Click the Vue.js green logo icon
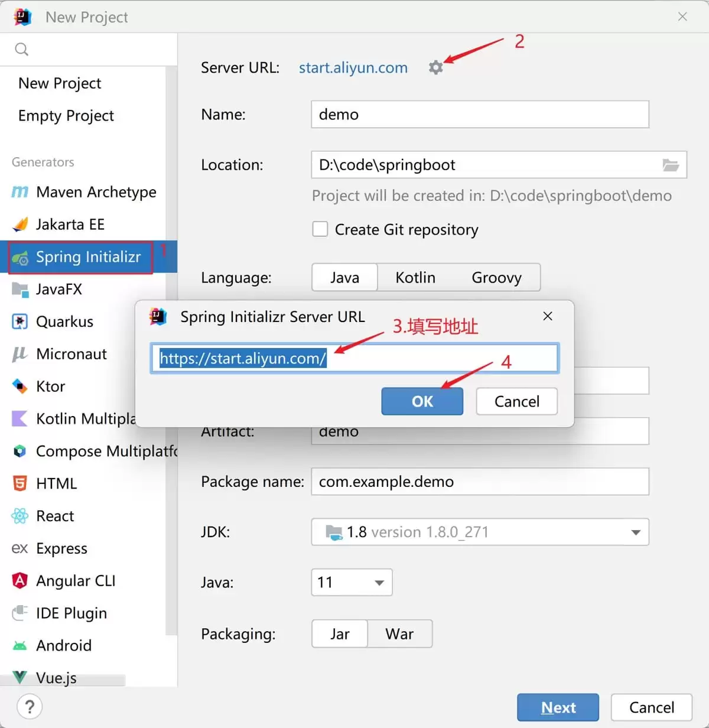The height and width of the screenshot is (728, 709). click(x=20, y=677)
